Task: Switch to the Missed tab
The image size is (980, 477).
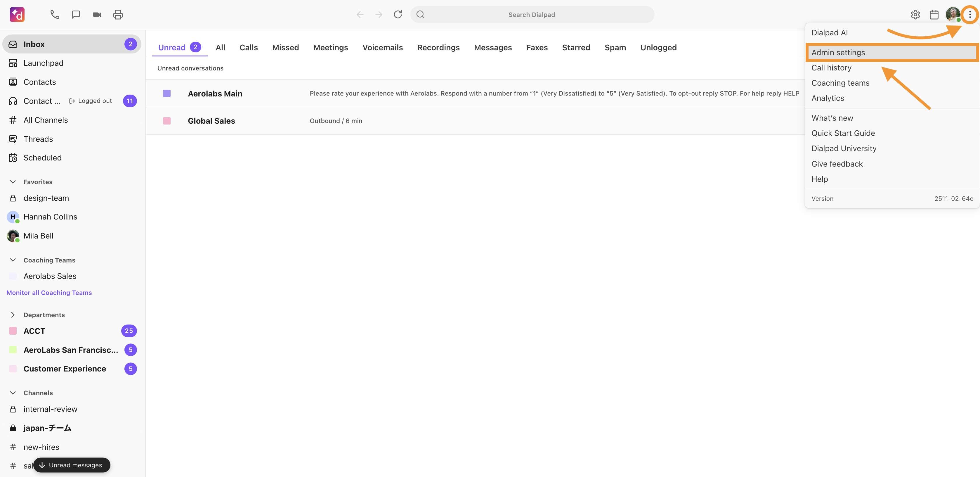Action: (x=285, y=47)
